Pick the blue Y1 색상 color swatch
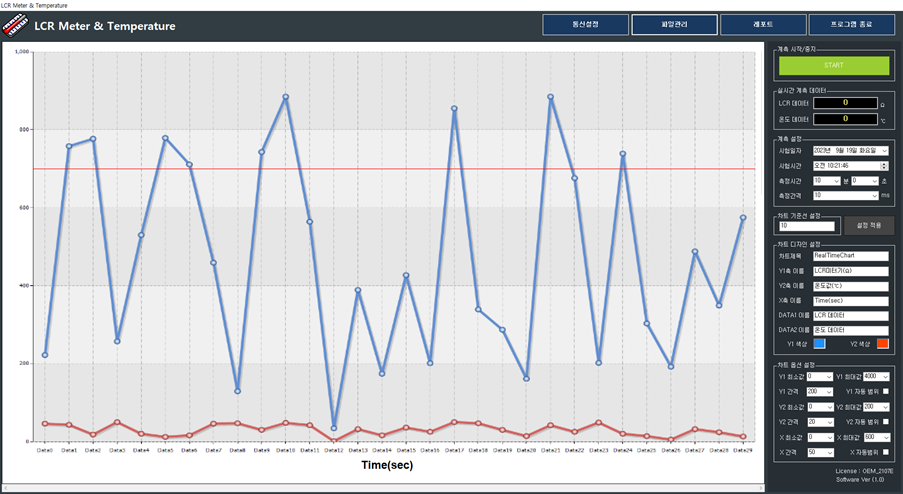The width and height of the screenshot is (903, 494). click(x=819, y=344)
